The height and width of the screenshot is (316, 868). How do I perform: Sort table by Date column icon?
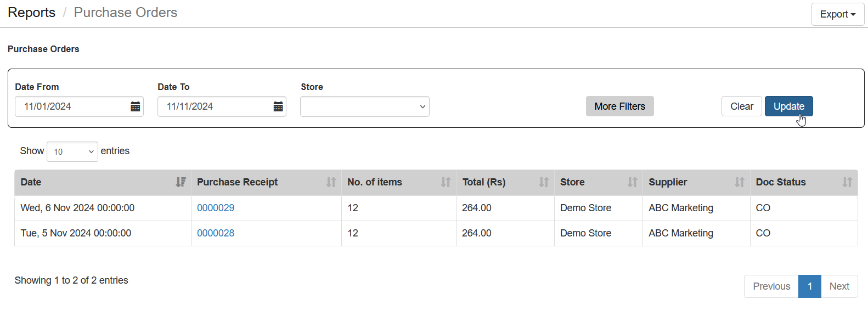coord(181,182)
